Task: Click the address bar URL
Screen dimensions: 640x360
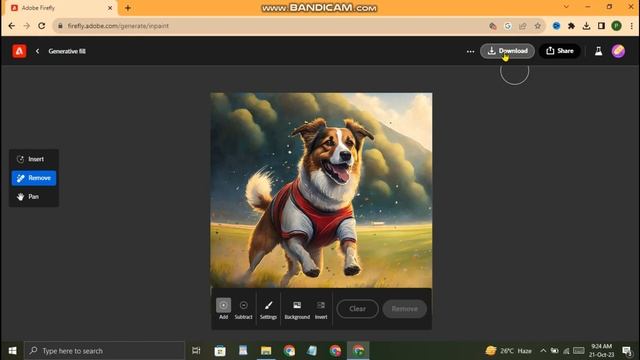Action: point(118,26)
